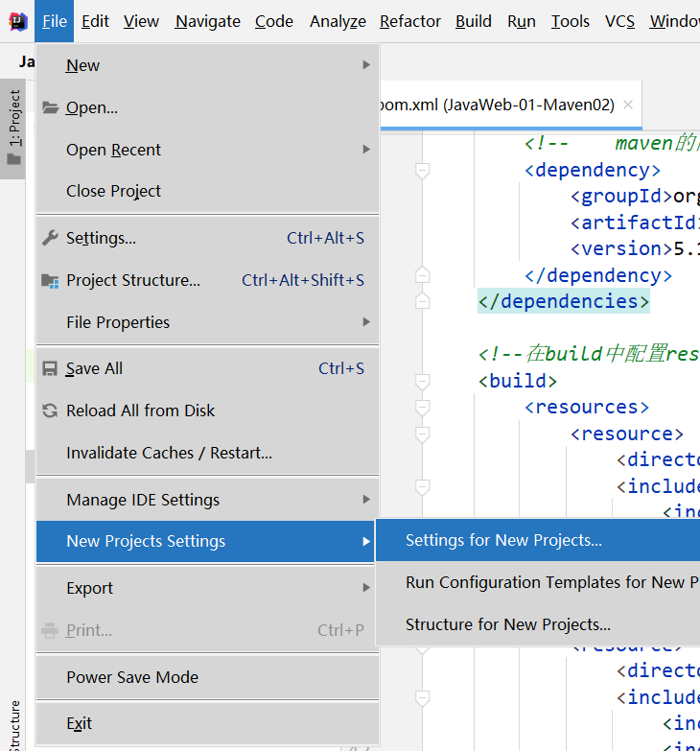Screen dimensions: 700x751
Task: Collapse the dependency tag fold marker
Action: [421, 171]
